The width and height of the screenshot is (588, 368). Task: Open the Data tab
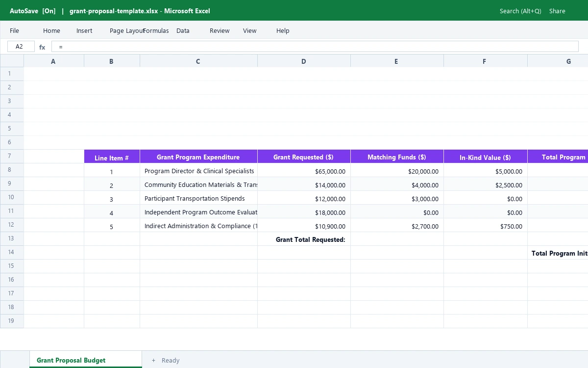point(183,30)
